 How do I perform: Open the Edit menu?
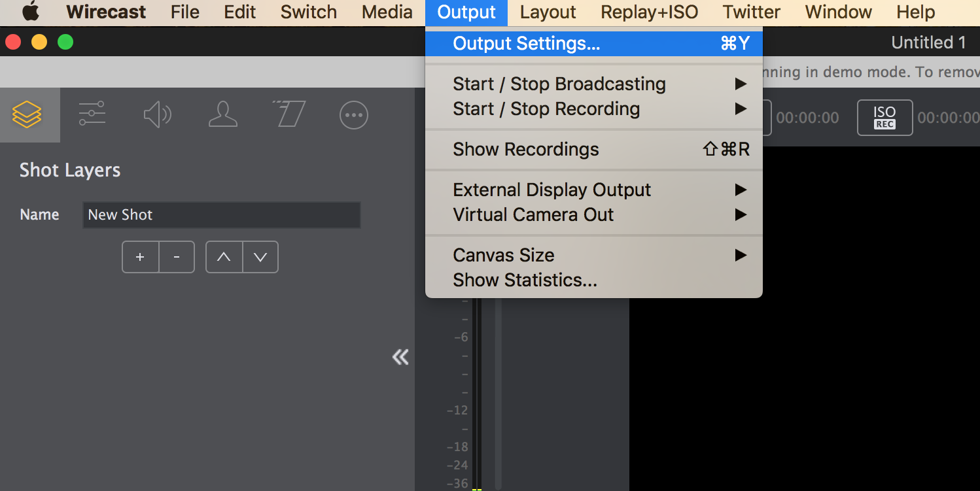point(240,12)
